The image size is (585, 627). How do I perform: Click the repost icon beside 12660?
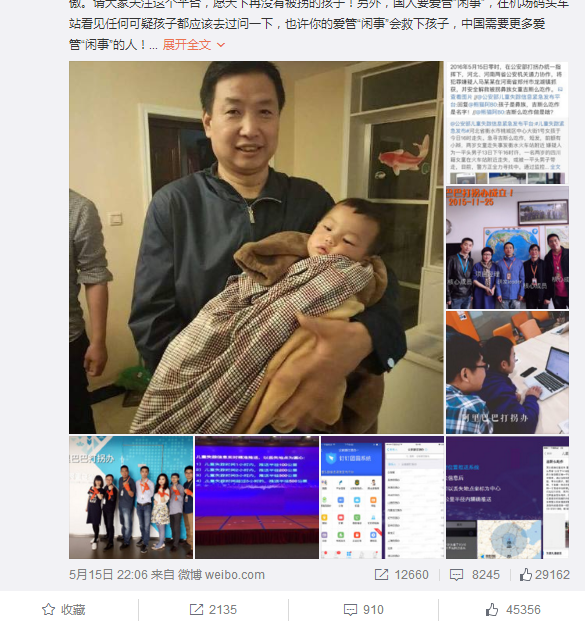pyautogui.click(x=381, y=575)
